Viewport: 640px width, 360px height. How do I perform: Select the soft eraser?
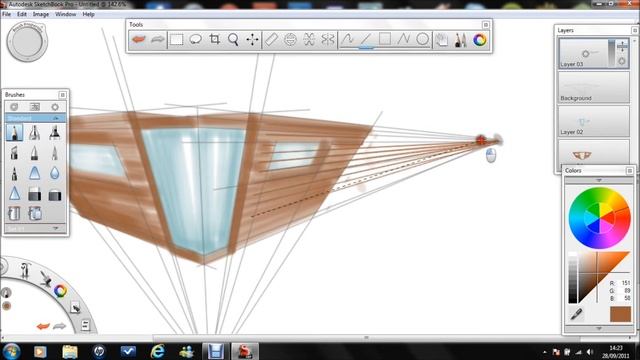pos(55,194)
